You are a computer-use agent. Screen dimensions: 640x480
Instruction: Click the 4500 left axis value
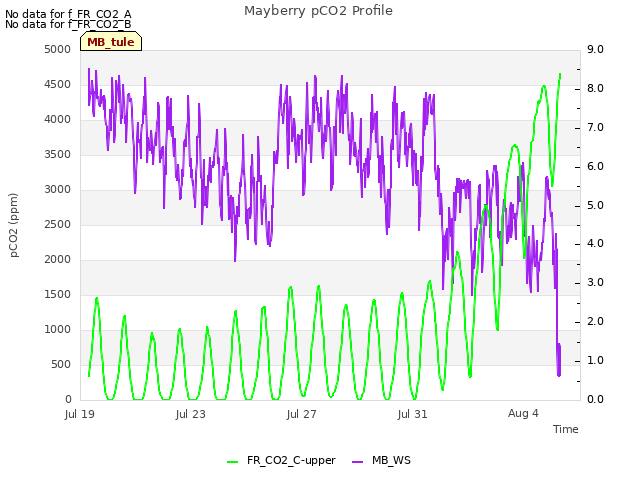coord(58,84)
